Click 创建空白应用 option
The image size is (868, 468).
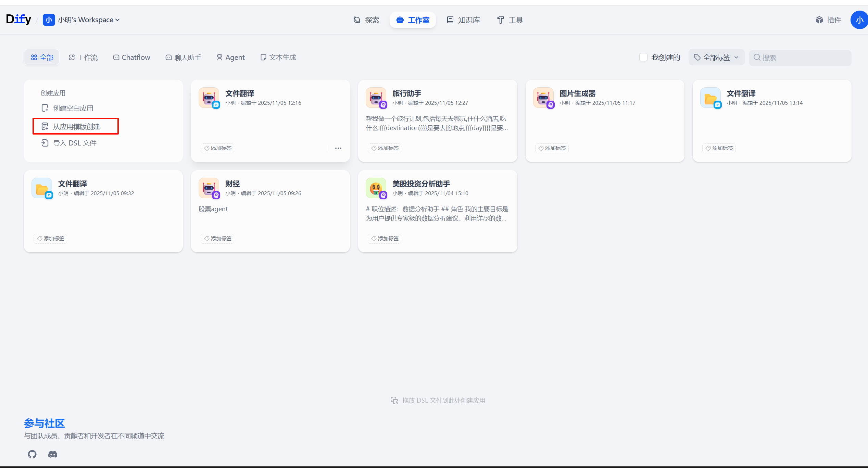(73, 108)
